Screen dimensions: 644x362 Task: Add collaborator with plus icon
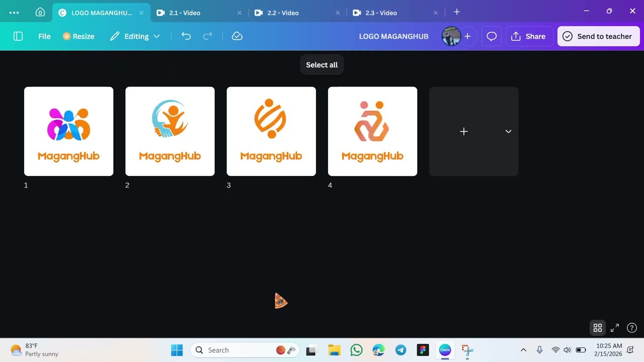467,36
